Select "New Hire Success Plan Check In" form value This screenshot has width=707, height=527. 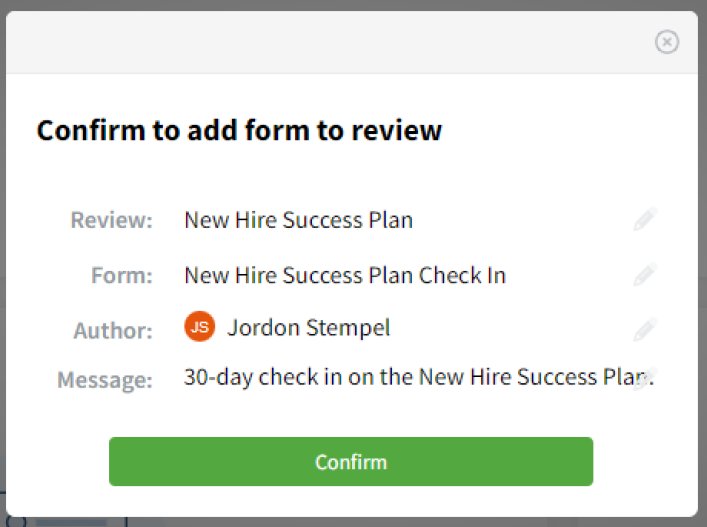[345, 275]
